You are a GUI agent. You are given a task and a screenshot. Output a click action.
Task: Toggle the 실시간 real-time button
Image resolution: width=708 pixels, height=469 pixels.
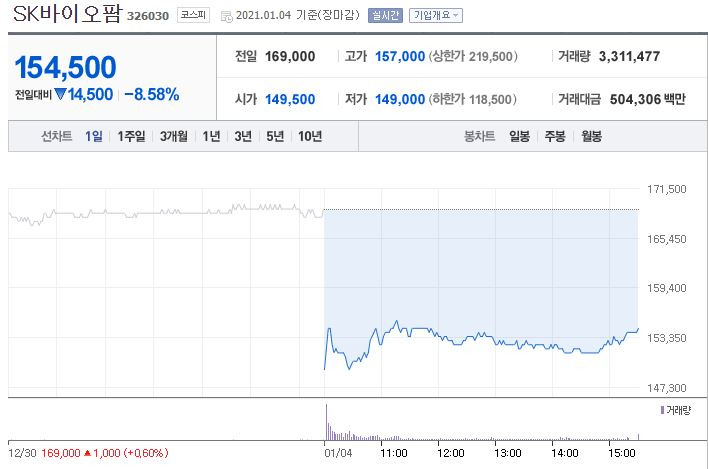click(x=385, y=15)
